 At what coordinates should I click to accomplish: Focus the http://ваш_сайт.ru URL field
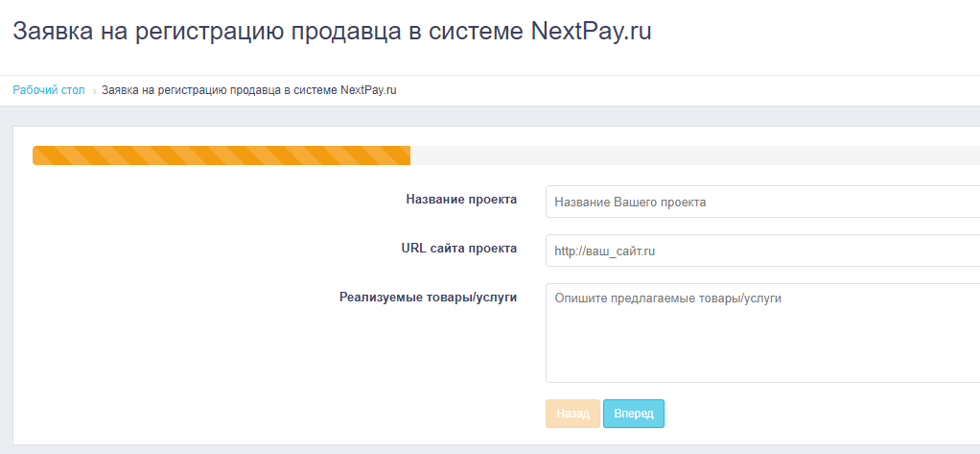click(x=762, y=251)
